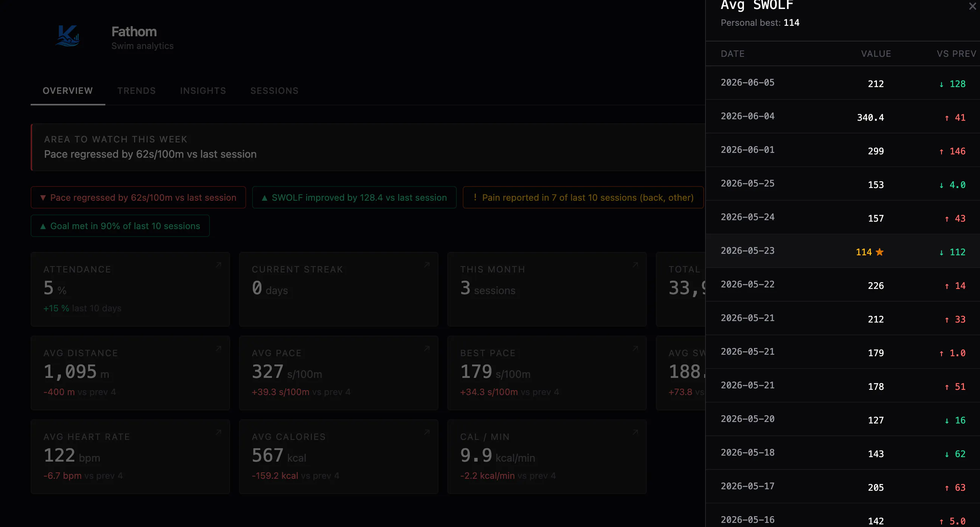
Task: Click the down 128 change value
Action: 952,84
